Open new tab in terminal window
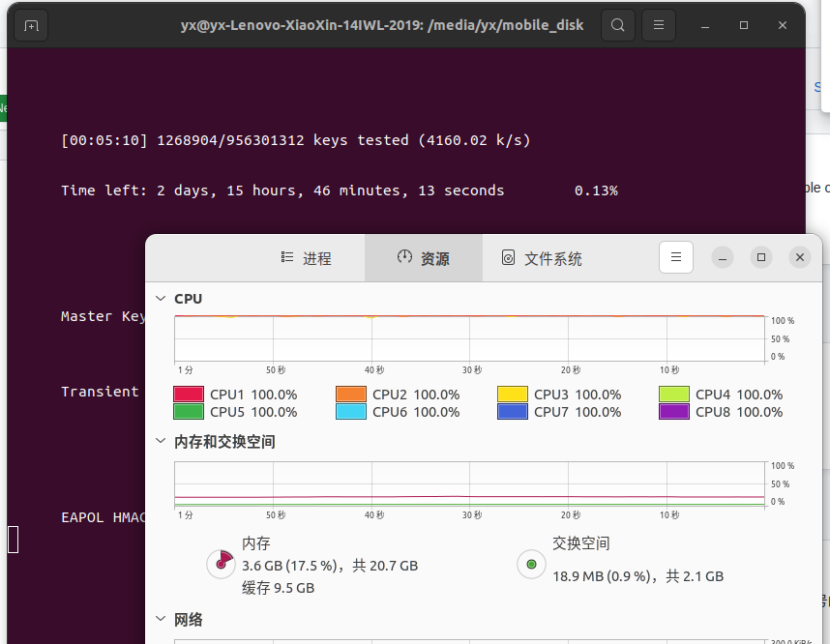The height and width of the screenshot is (644, 830). 31,25
